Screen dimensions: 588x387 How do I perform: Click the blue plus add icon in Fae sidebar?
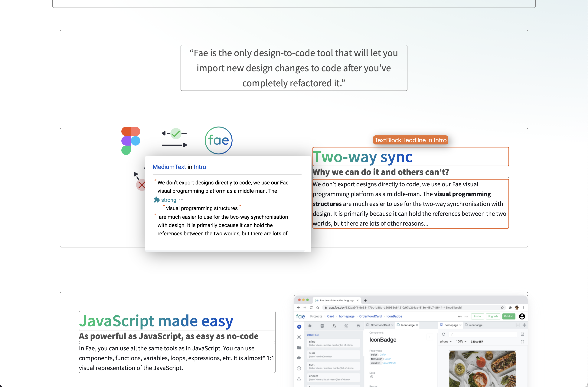coord(299,326)
